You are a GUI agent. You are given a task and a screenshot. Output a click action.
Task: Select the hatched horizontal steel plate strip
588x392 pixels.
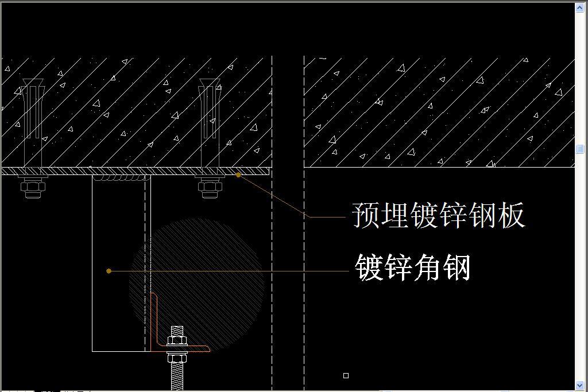[x=138, y=171]
